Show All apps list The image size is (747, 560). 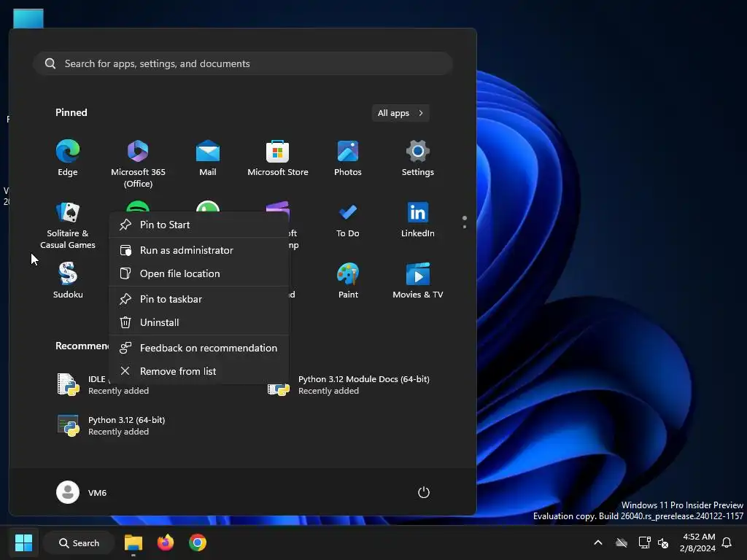click(x=400, y=113)
